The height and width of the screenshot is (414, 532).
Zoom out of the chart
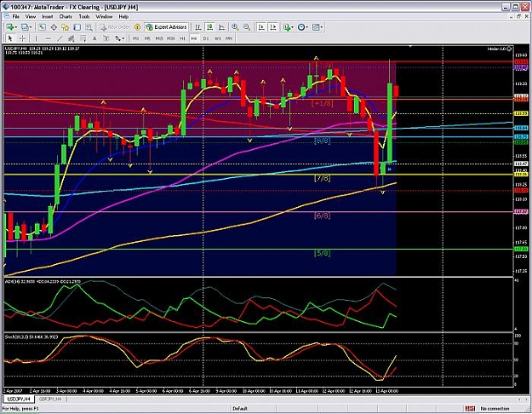click(247, 27)
